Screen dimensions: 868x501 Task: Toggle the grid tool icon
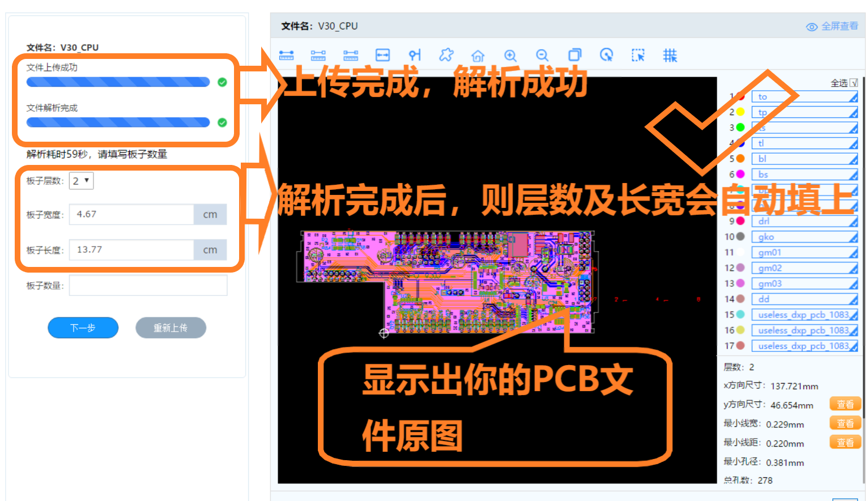(x=670, y=55)
